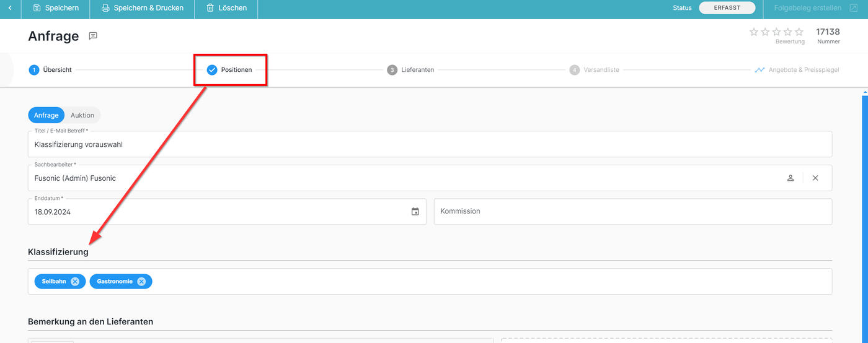The width and height of the screenshot is (868, 343).
Task: Click the person icon in Sachbearbeiter field
Action: tap(790, 178)
